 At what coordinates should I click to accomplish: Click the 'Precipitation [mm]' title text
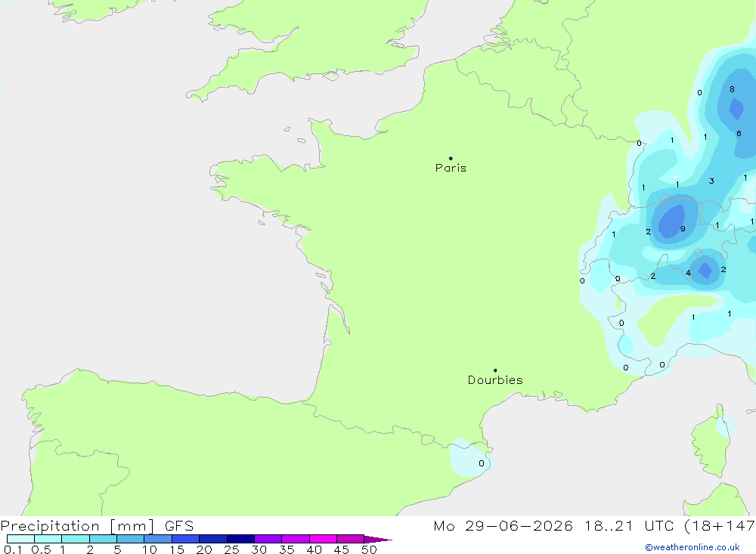[78, 525]
